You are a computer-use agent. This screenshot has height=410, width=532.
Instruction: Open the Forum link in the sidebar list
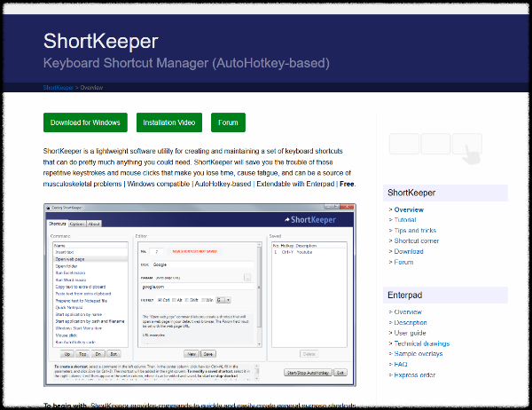[x=403, y=262]
